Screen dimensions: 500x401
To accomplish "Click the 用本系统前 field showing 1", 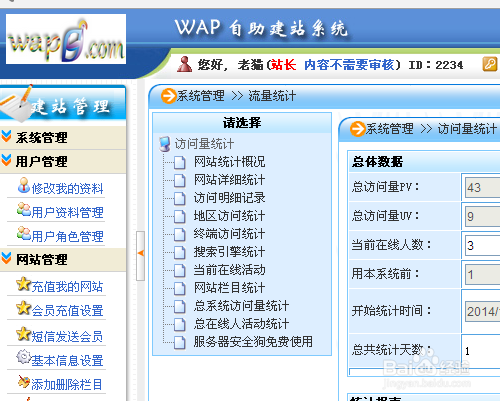I will pyautogui.click(x=482, y=274).
